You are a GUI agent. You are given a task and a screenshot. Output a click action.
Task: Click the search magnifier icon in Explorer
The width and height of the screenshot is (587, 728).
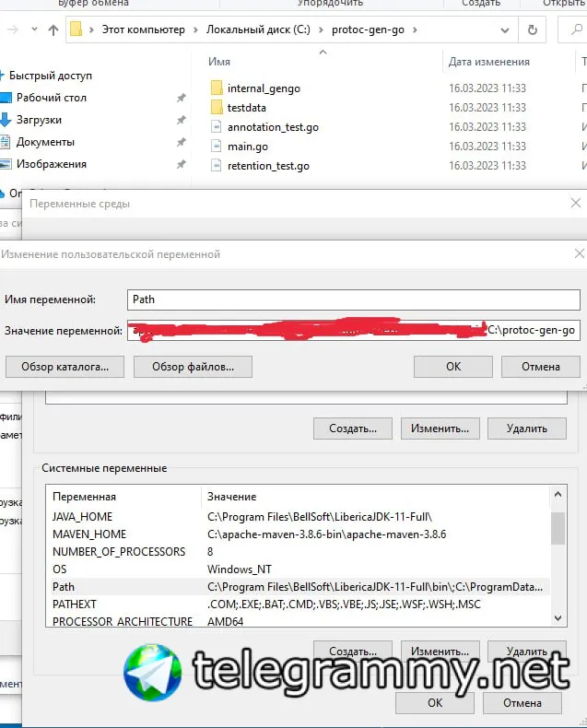click(x=576, y=29)
